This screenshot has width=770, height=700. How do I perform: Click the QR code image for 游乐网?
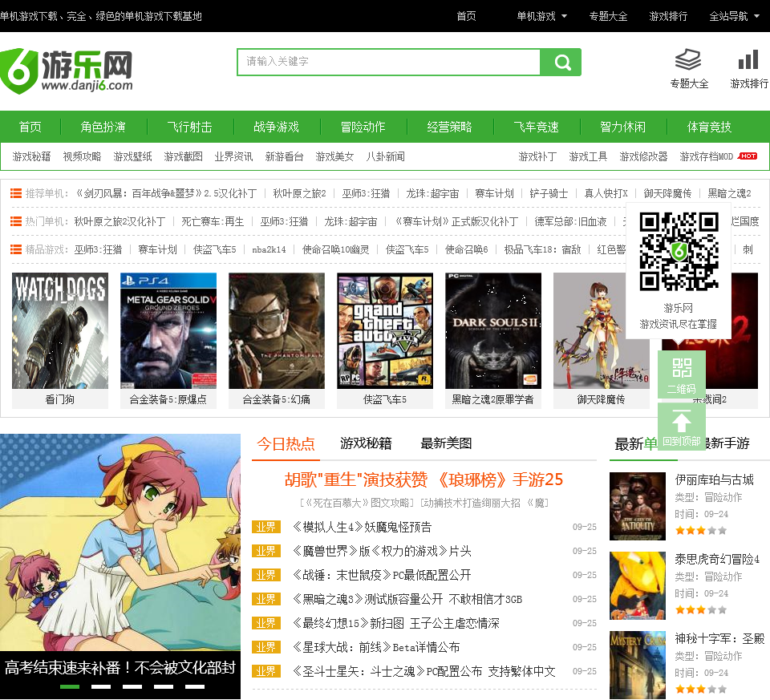tap(679, 251)
